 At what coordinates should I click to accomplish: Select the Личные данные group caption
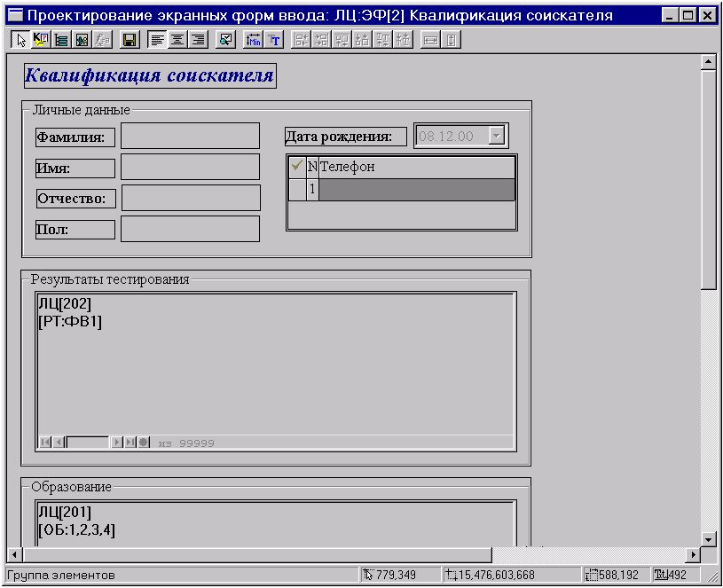coord(81,110)
